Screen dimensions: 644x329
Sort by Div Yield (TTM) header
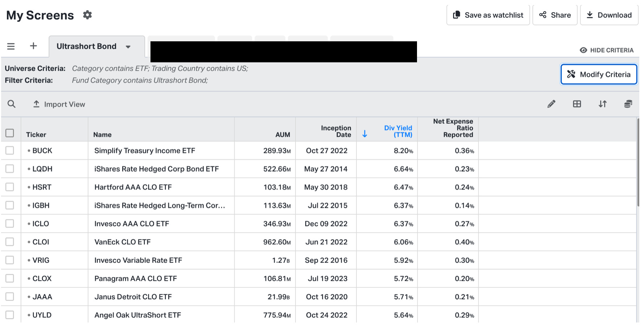398,131
